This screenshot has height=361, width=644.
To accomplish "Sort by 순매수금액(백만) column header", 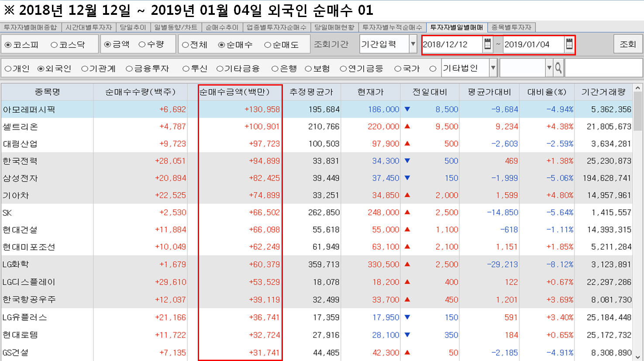I will point(234,92).
